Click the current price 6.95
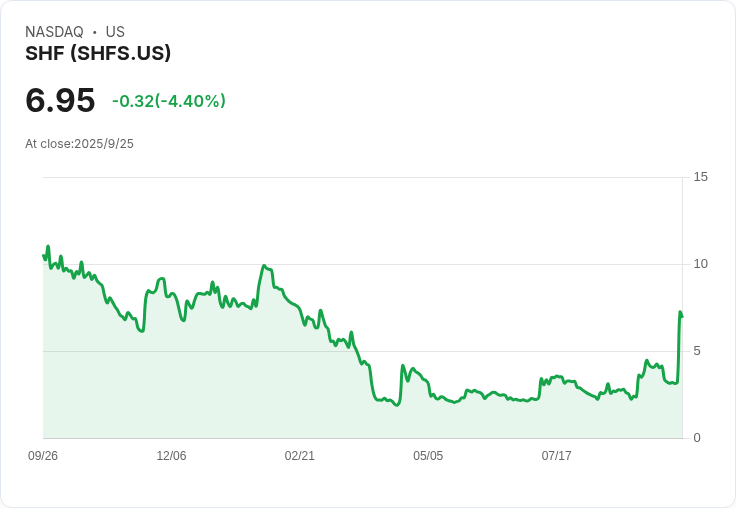736x508 pixels. [60, 100]
